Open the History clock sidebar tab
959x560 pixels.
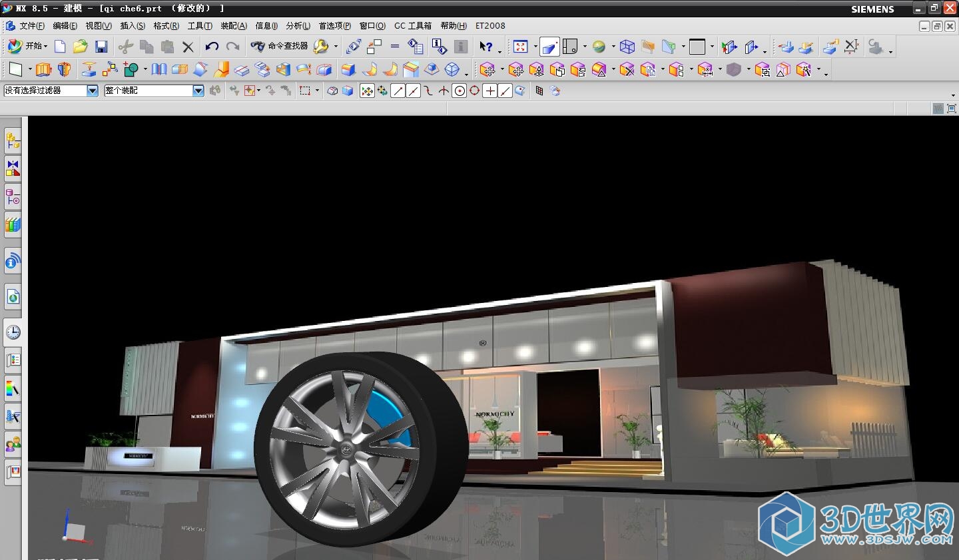[x=13, y=332]
